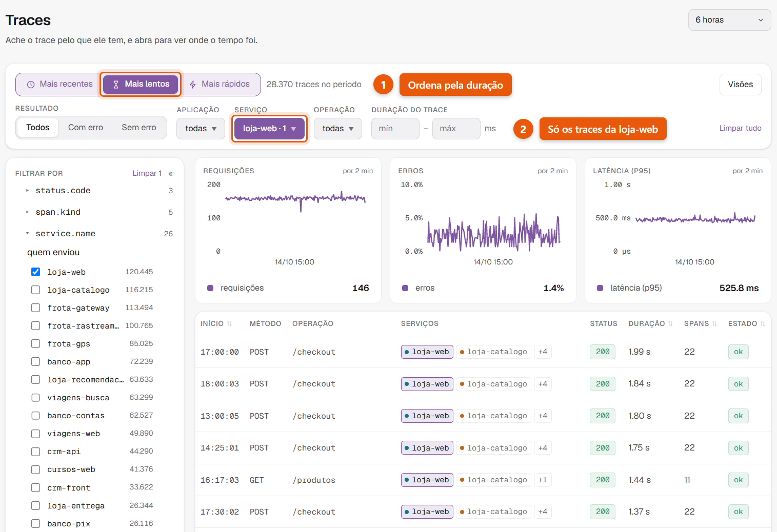Screen dimensions: 777x532
Task: Expand the span.kind filter group
Action: pyautogui.click(x=27, y=212)
